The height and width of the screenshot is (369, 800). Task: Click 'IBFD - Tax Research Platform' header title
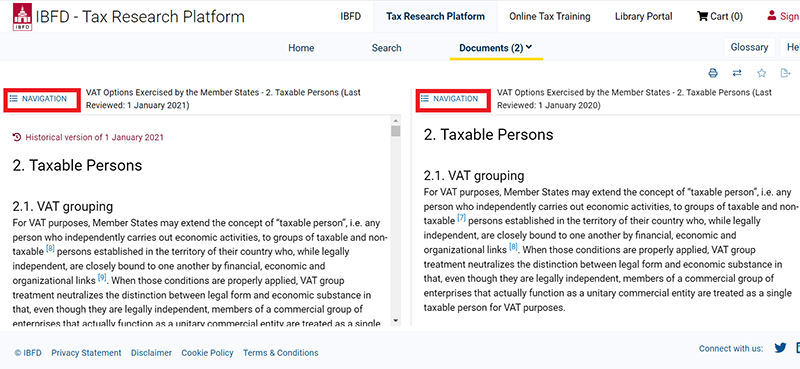coord(140,17)
